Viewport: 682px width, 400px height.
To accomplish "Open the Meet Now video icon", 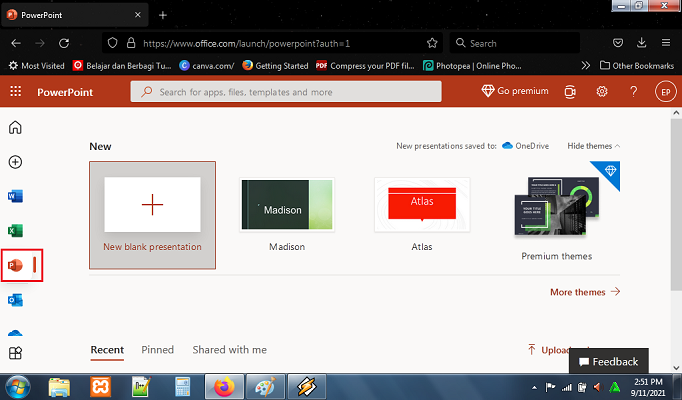I will click(x=570, y=92).
